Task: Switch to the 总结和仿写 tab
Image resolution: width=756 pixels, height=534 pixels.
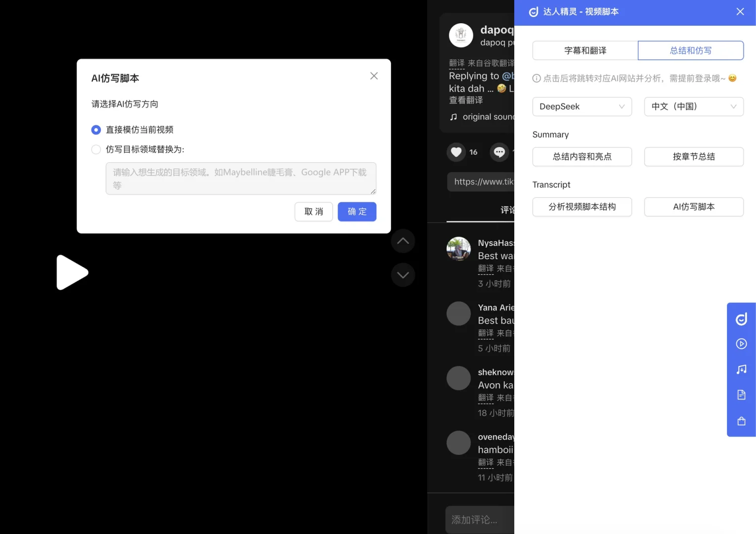Action: click(x=691, y=50)
